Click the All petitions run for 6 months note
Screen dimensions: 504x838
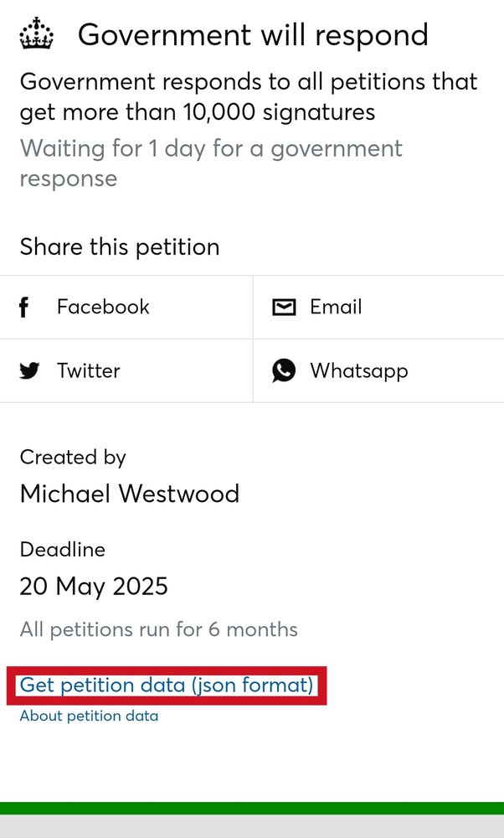[158, 629]
